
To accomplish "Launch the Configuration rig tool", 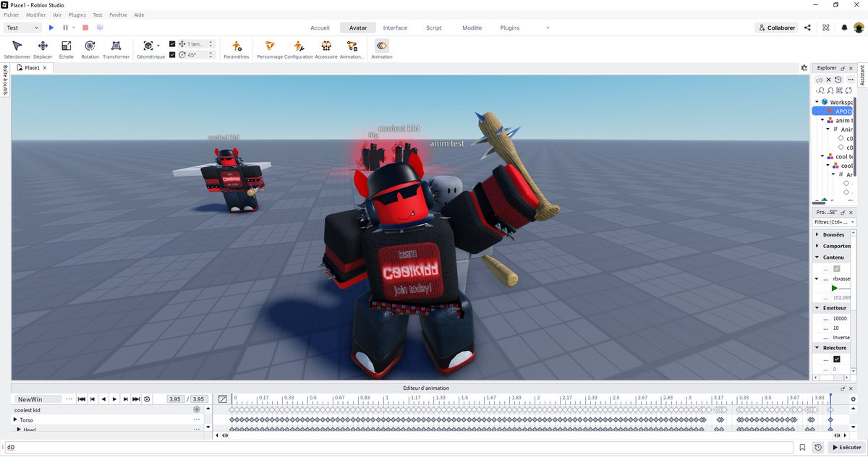I will tap(299, 48).
